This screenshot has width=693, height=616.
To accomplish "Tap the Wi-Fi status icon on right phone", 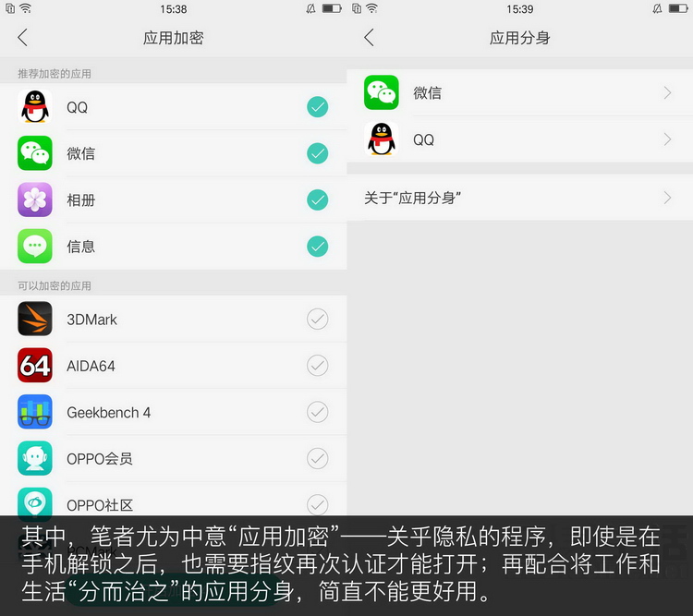I will point(372,8).
